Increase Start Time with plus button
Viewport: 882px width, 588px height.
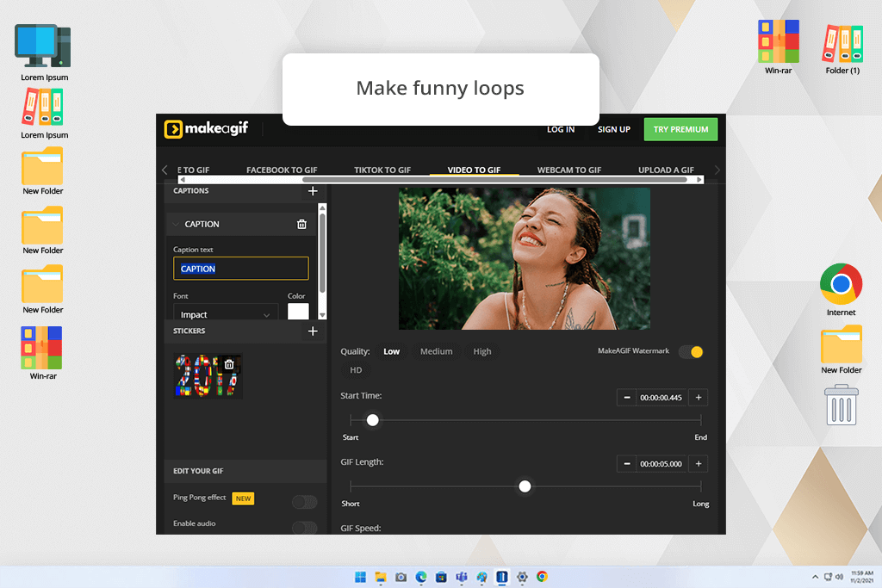pos(698,398)
